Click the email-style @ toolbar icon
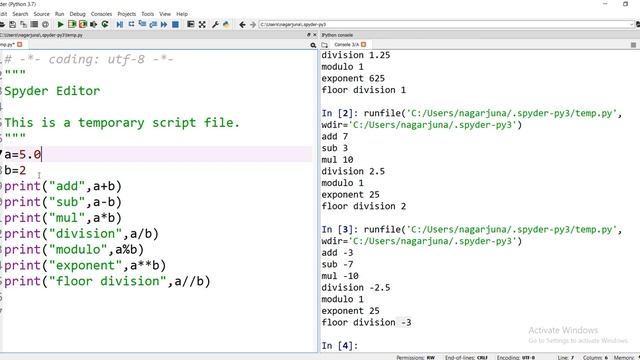 [x=45, y=24]
